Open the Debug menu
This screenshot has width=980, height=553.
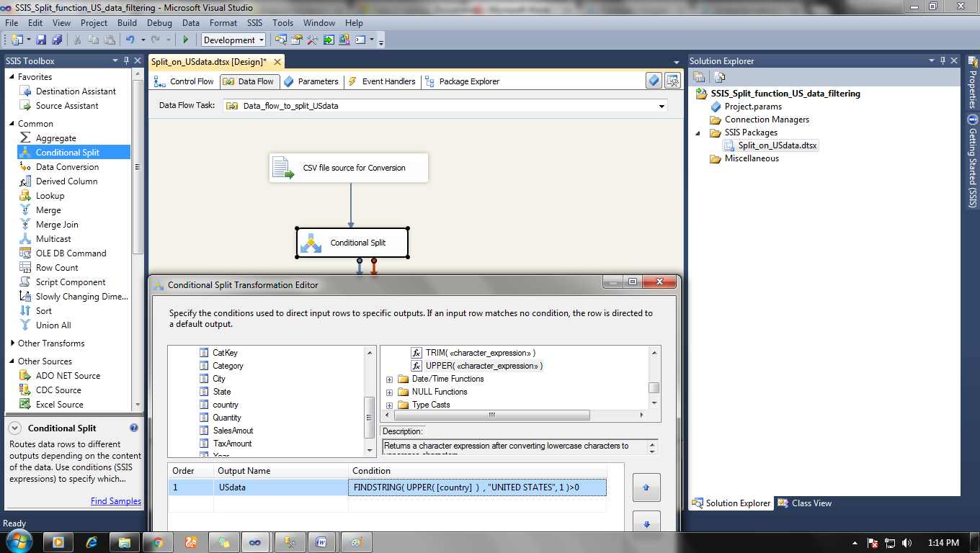[159, 23]
